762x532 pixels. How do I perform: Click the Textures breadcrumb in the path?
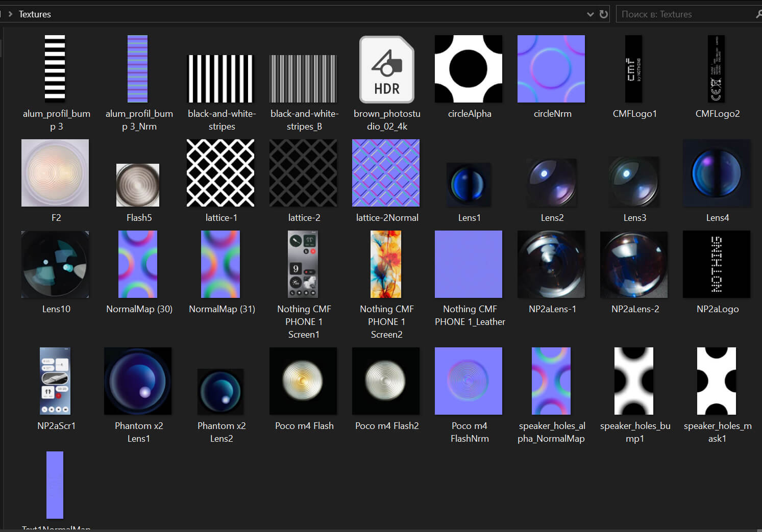pos(35,14)
